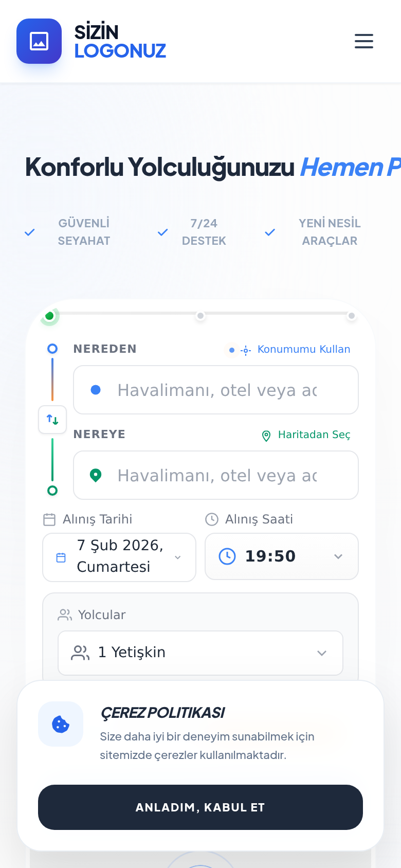Viewport: 401px width, 868px height.
Task: Focus the Nereye destination input field
Action: (216, 476)
